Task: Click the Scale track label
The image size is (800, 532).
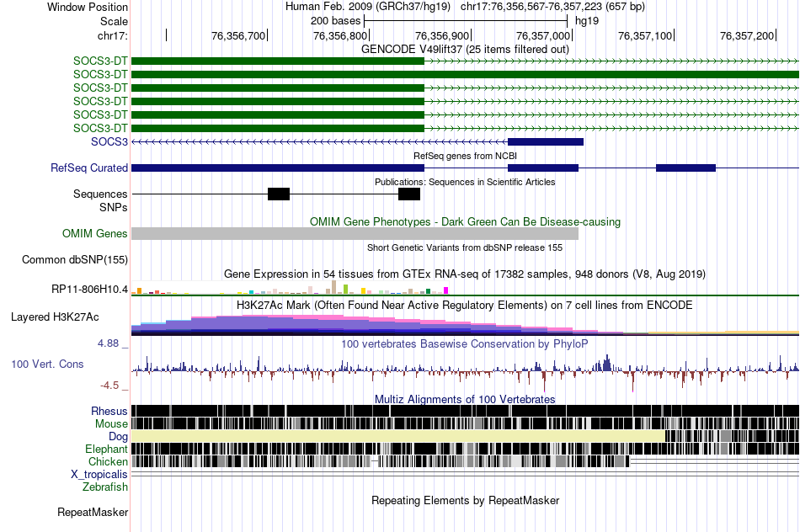Action: click(114, 21)
